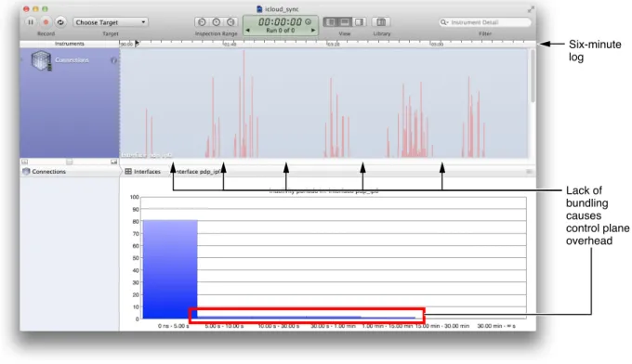Viewport: 632px width, 364px height.
Task: Expand the Connections instrument disclosure triangle
Action: (x=22, y=59)
